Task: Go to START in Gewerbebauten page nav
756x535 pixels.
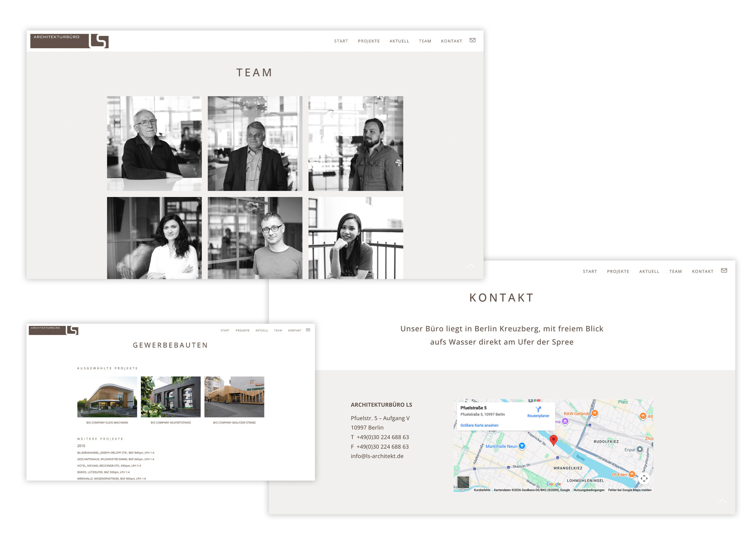Action: point(225,330)
